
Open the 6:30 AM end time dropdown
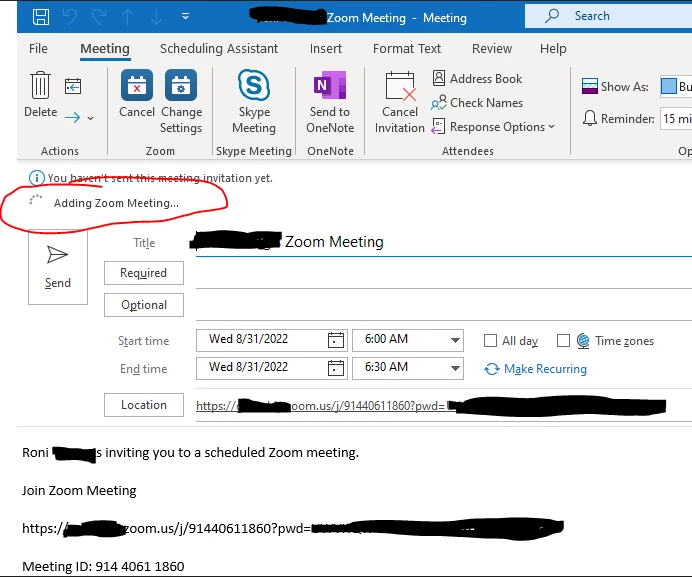click(x=455, y=368)
